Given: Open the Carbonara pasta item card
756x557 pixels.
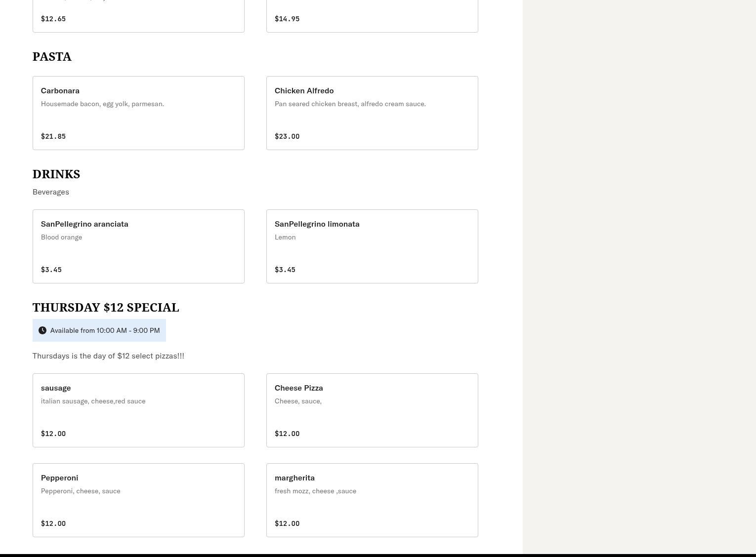Looking at the screenshot, I should click(x=138, y=113).
